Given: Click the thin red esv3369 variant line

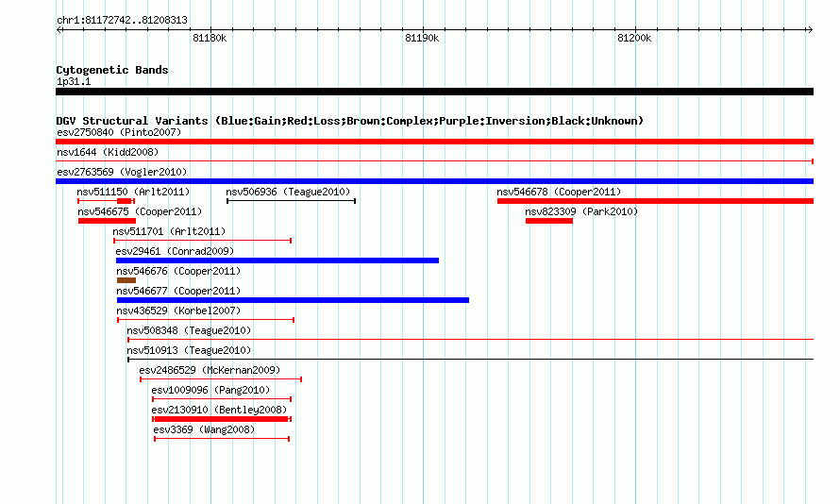Looking at the screenshot, I should coord(222,439).
